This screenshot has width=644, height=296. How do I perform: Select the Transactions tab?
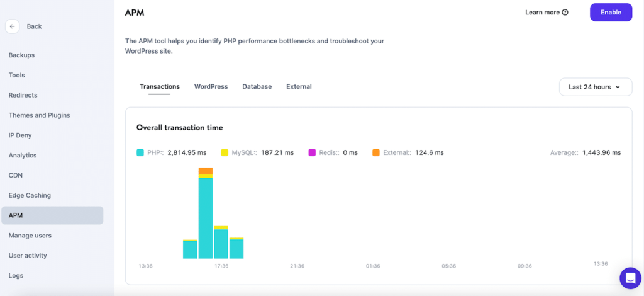159,87
